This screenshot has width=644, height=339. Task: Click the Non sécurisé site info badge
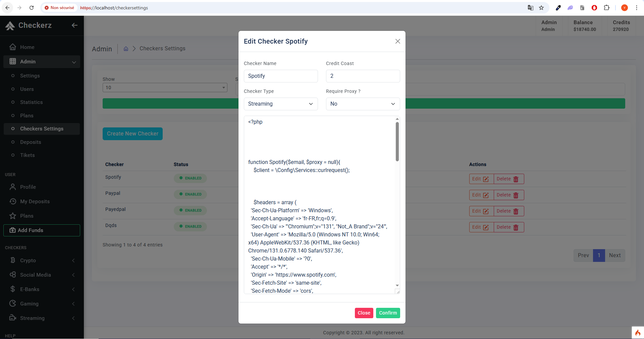pos(59,8)
